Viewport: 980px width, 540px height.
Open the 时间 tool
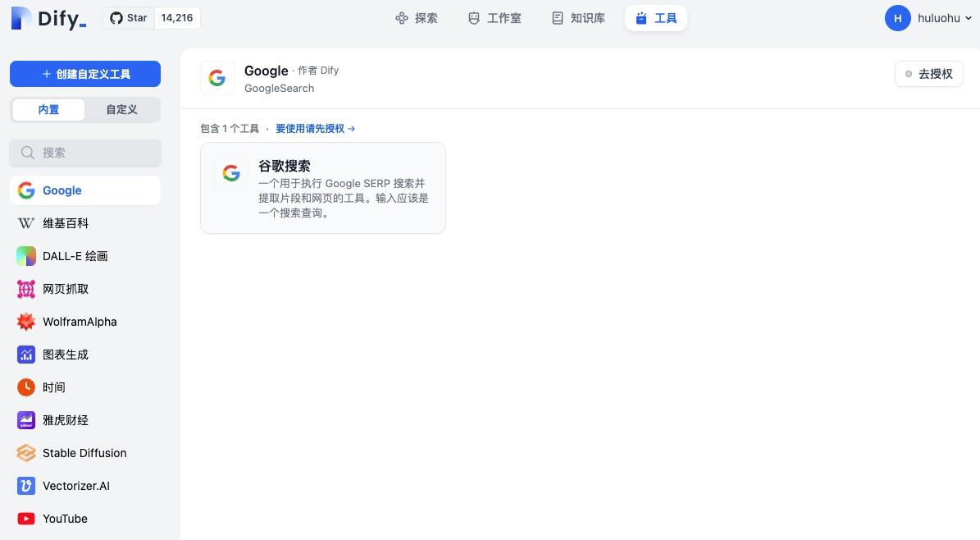[53, 387]
